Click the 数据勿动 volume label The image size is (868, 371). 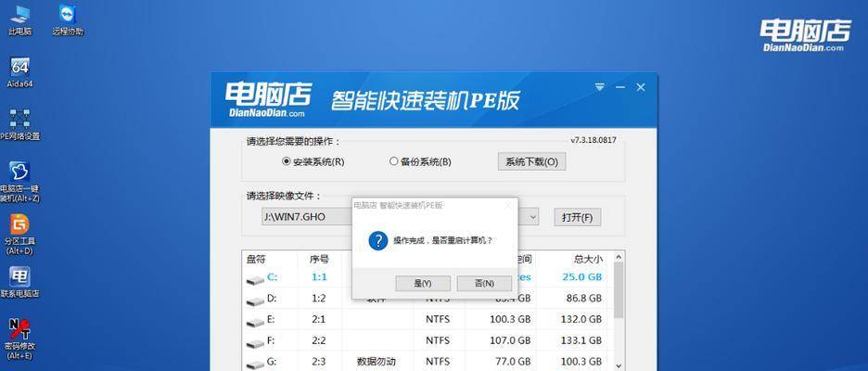click(x=377, y=362)
